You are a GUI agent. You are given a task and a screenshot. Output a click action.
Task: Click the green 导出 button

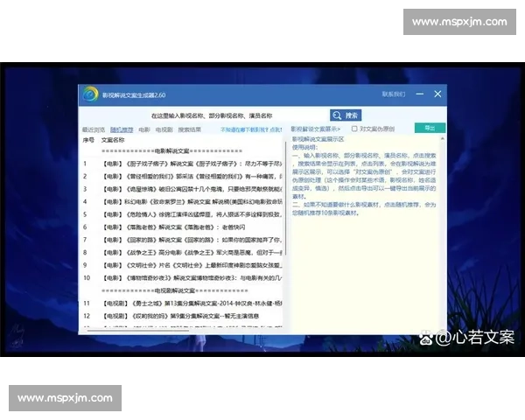coord(430,128)
